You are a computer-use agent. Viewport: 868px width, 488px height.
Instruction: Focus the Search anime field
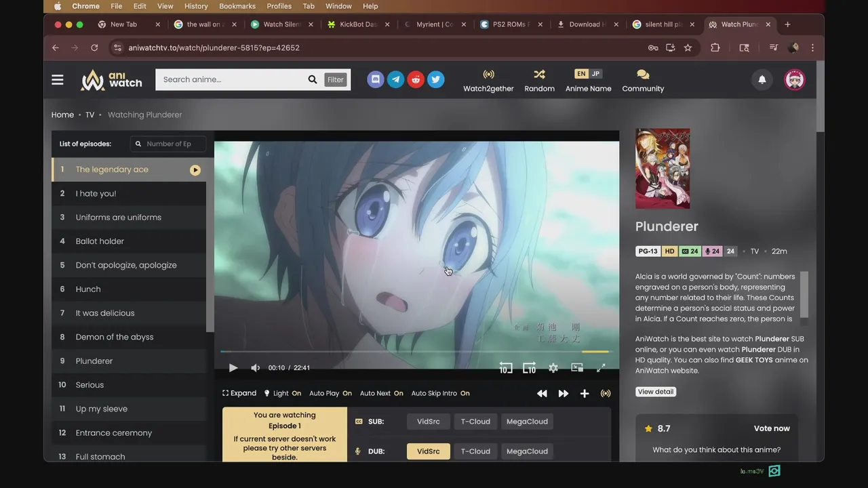tap(233, 79)
